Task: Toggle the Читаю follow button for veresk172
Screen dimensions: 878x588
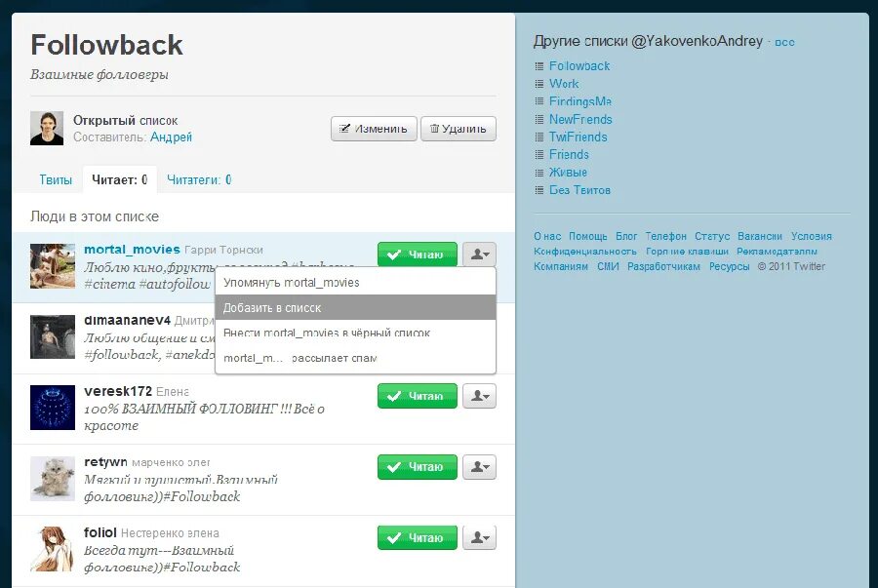Action: 418,396
